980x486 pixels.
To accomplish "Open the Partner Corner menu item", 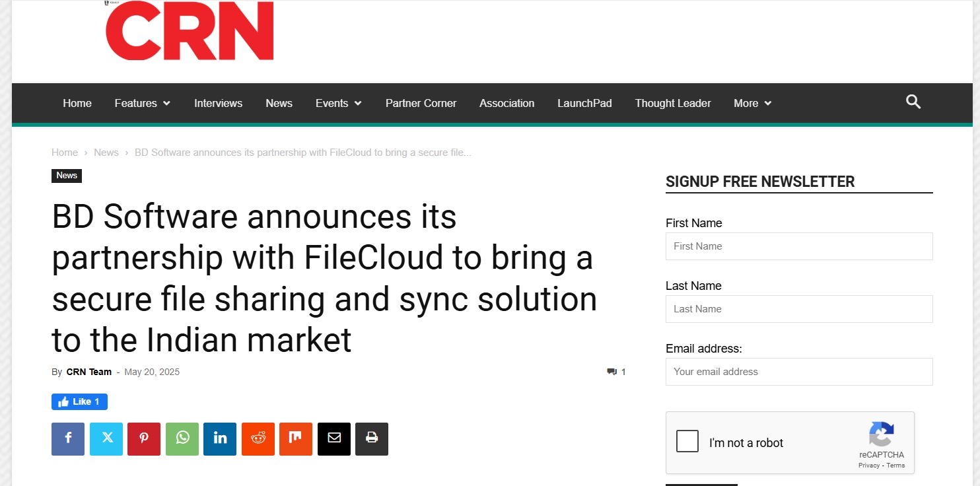I will tap(421, 103).
